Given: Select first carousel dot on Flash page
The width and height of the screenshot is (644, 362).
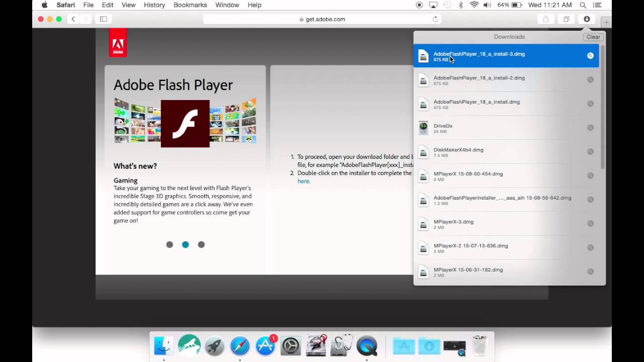Looking at the screenshot, I should [170, 244].
